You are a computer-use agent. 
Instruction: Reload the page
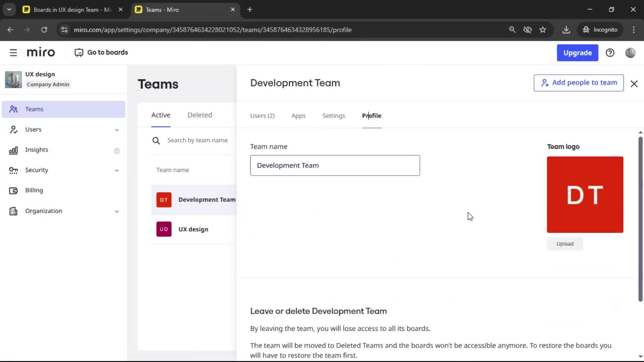pyautogui.click(x=44, y=29)
